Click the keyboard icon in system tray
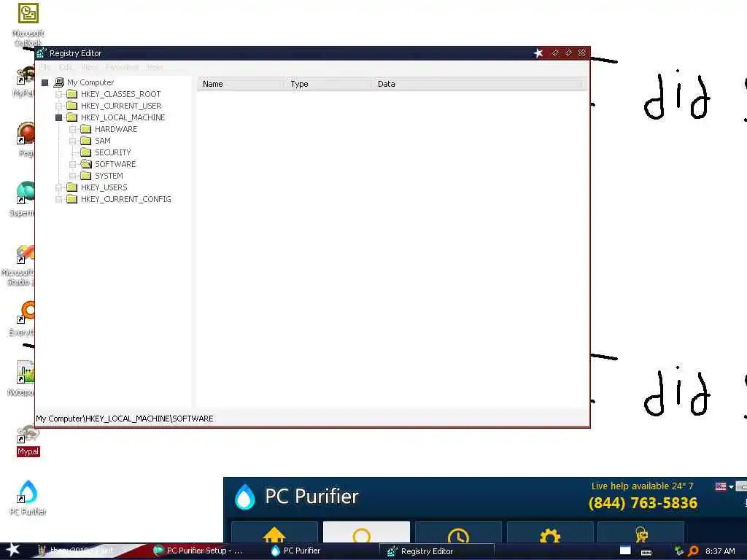The image size is (747, 560). (x=646, y=553)
